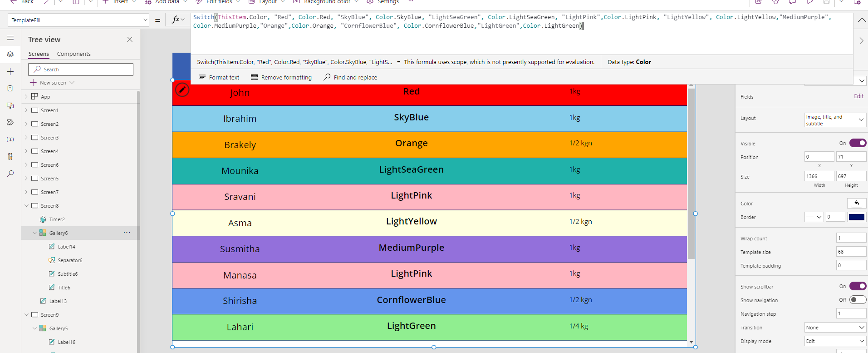The image size is (868, 353).
Task: Toggle the Visible switch off
Action: [x=858, y=143]
